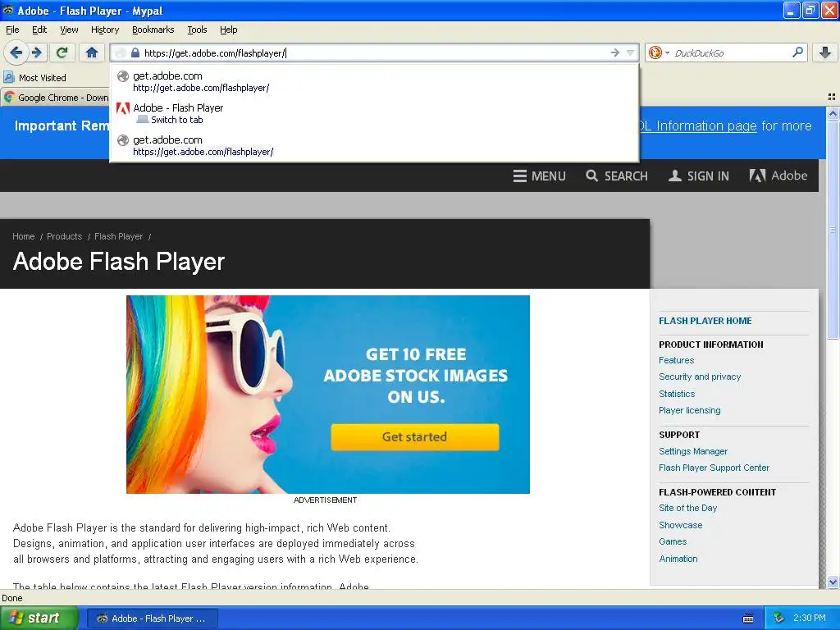The height and width of the screenshot is (630, 840).
Task: Click the Most Visited bookmarks icon
Action: click(x=8, y=77)
